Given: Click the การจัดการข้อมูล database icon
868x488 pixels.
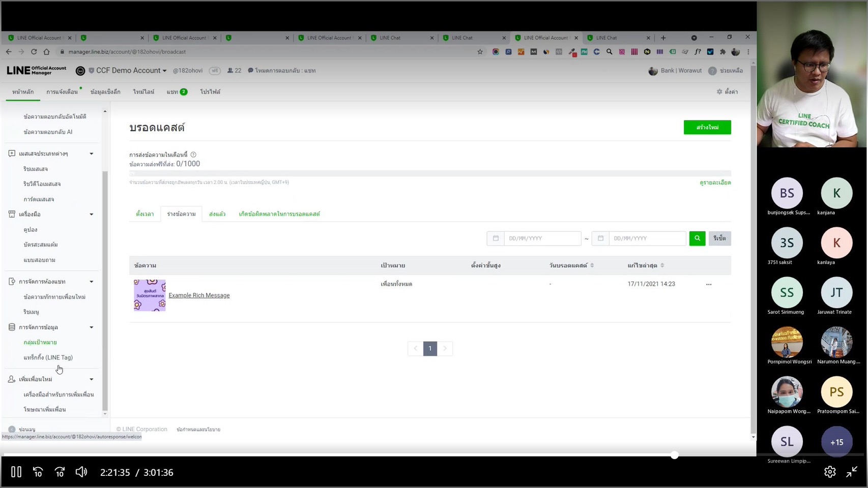Looking at the screenshot, I should tap(12, 327).
